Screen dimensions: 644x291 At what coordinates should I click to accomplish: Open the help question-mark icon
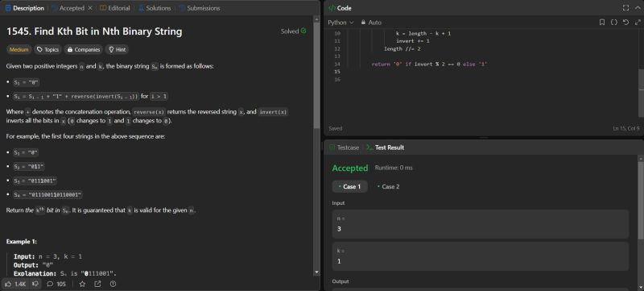tap(113, 284)
